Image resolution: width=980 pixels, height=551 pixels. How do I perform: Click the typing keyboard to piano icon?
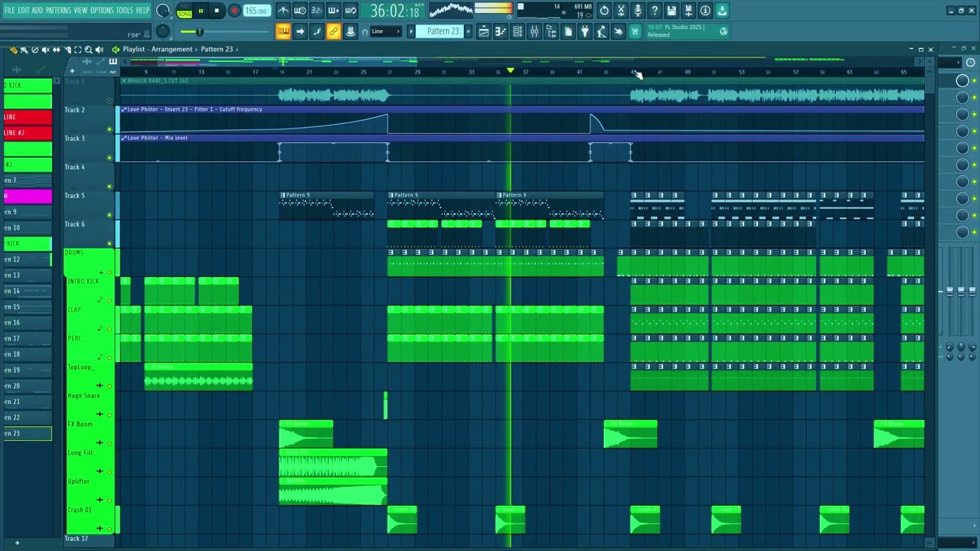tap(283, 31)
